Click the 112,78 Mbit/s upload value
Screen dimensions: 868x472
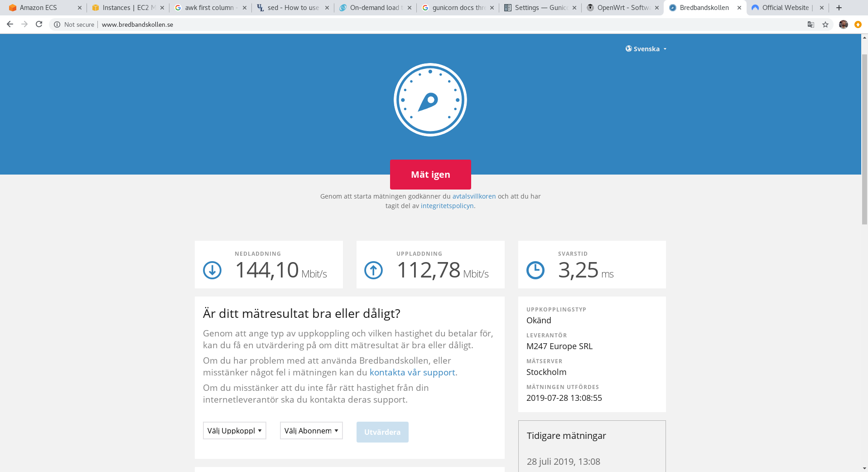coord(443,270)
